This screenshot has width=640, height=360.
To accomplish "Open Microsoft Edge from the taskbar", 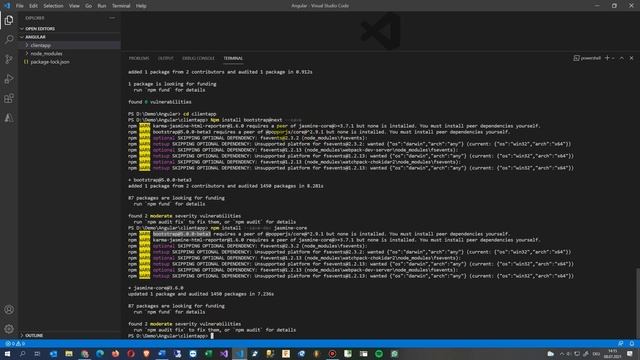I will click(100, 353).
